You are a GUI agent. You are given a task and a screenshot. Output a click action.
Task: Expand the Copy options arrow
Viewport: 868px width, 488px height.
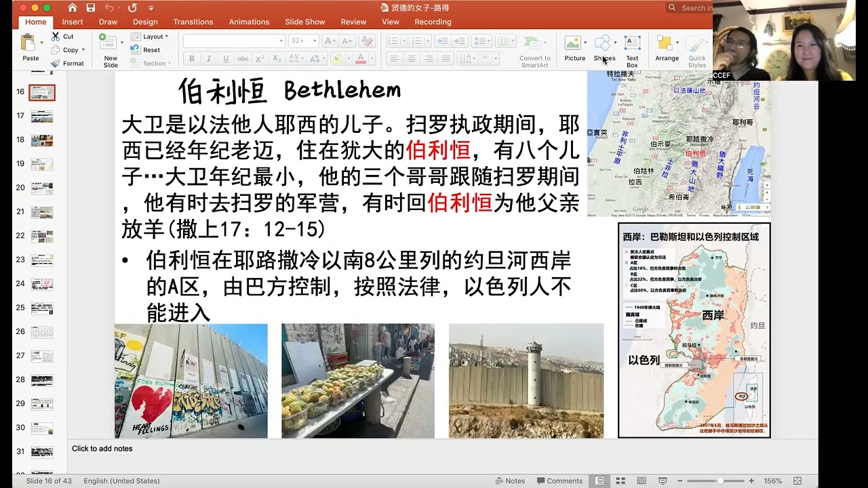pyautogui.click(x=83, y=49)
